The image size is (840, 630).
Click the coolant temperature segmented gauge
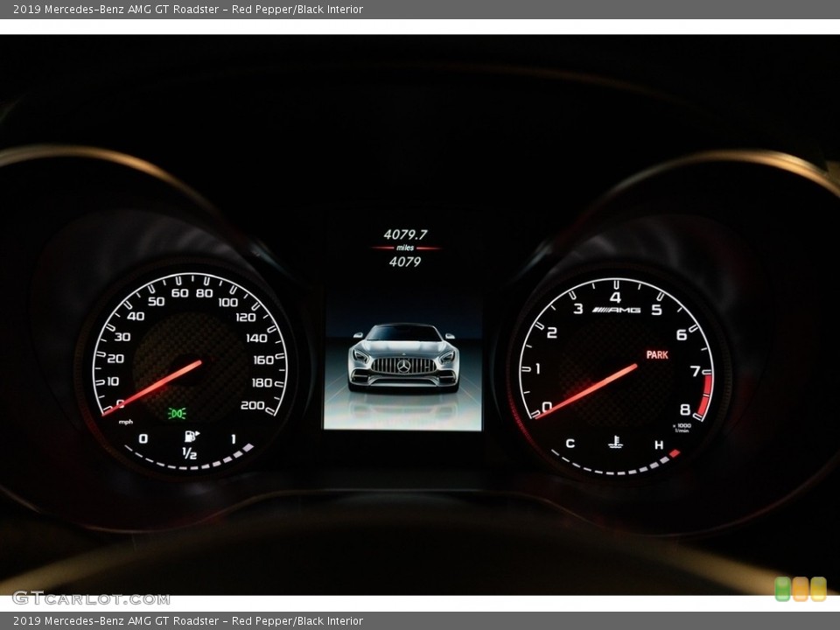[x=616, y=464]
